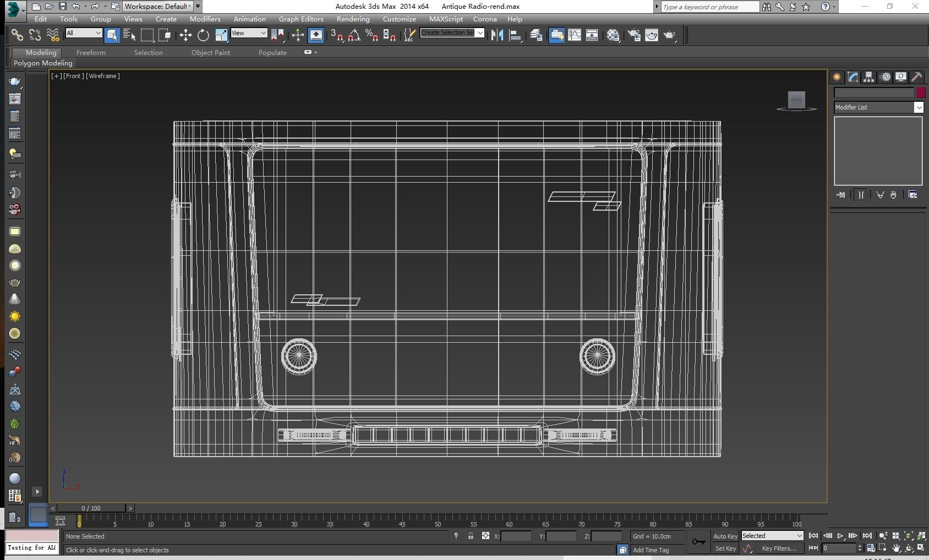
Task: Open Edit Named Selection Sets
Action: [409, 35]
